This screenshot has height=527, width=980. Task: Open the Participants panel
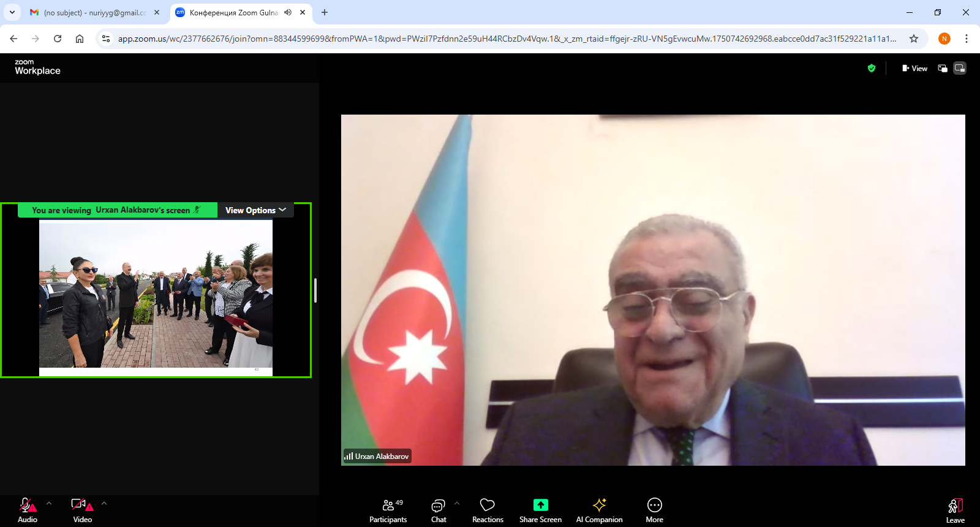coord(388,510)
